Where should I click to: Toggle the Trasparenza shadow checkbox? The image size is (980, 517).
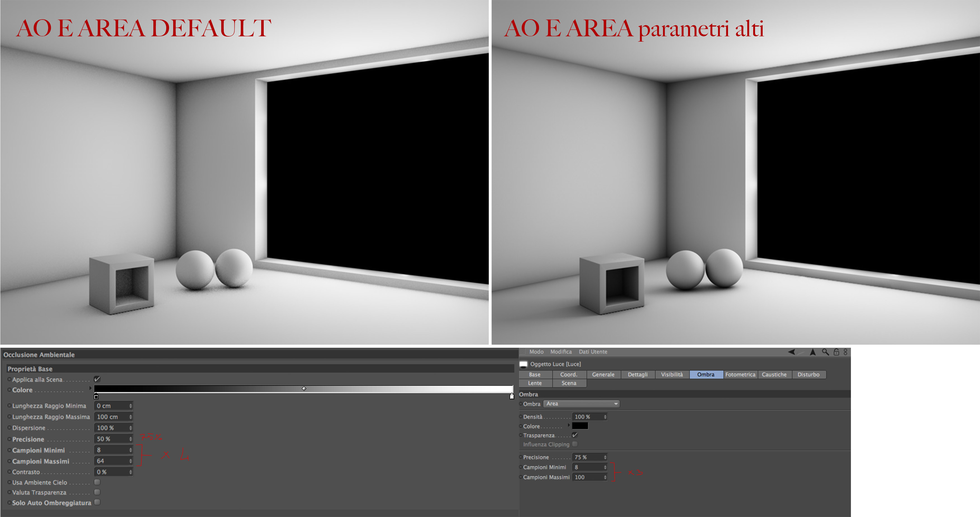(x=575, y=435)
